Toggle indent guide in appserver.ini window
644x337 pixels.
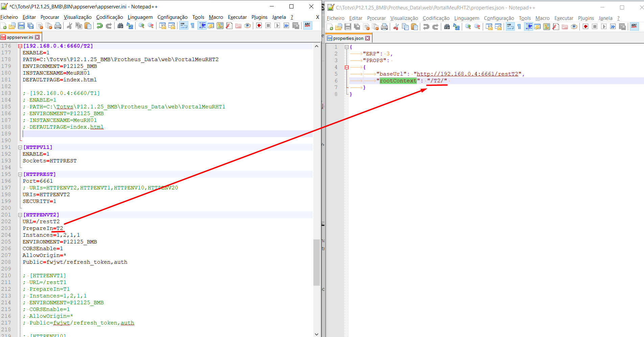point(202,26)
